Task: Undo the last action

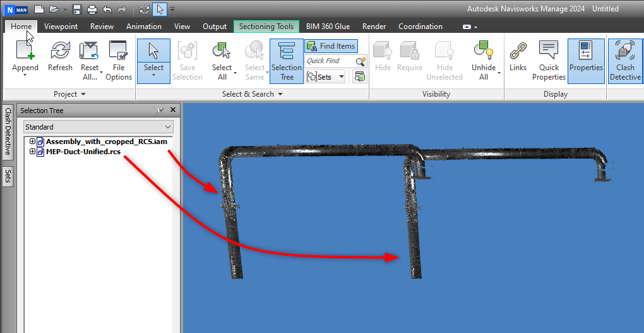Action: coord(107,9)
